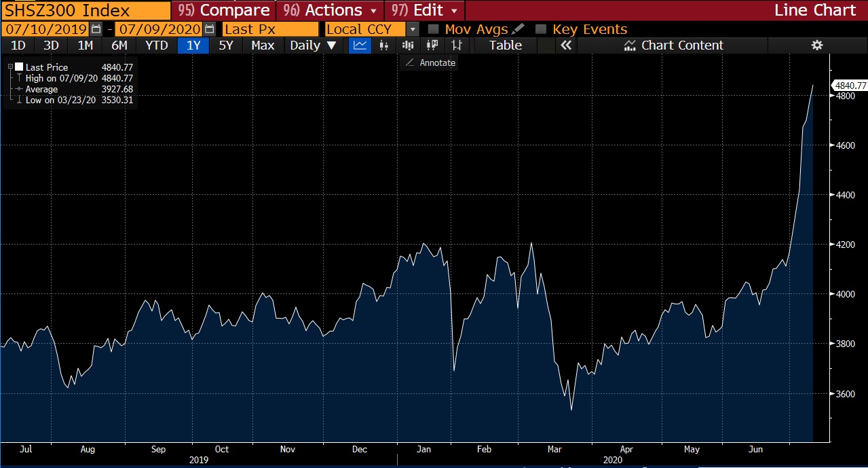
Task: Click the SHSZ300 Index security field
Action: (86, 10)
